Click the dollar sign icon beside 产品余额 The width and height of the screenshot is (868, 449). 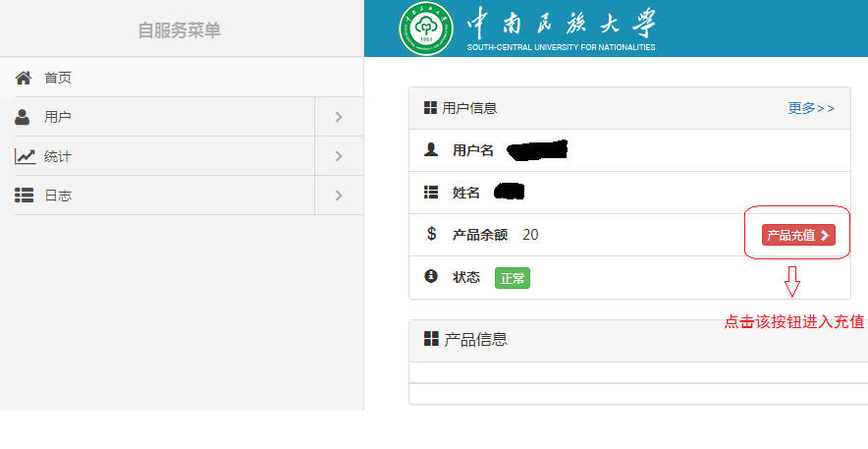[x=431, y=234]
